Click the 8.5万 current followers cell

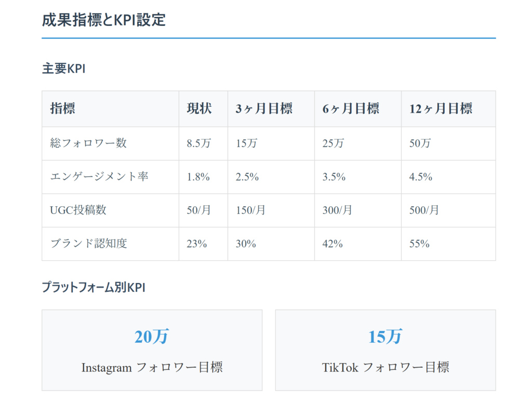[199, 143]
